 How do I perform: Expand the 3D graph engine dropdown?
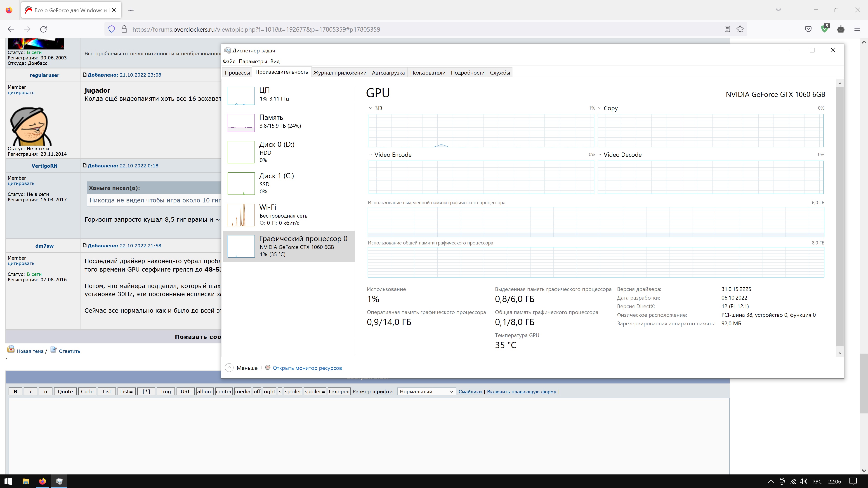coord(371,108)
